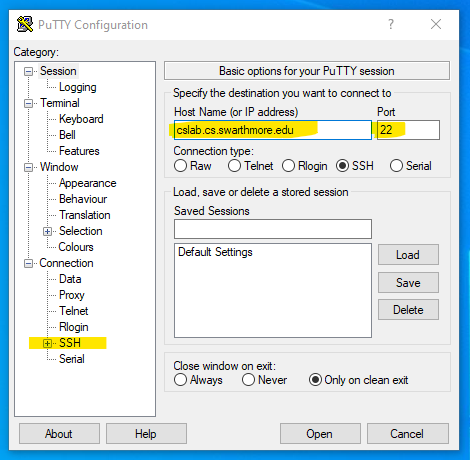Click the Host Name field
Screen dimensions: 470x460
[x=273, y=130]
